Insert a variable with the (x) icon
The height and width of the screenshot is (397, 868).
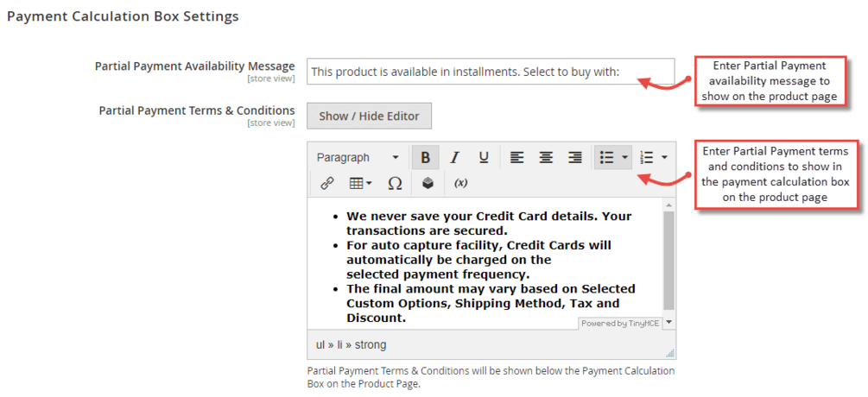[461, 183]
